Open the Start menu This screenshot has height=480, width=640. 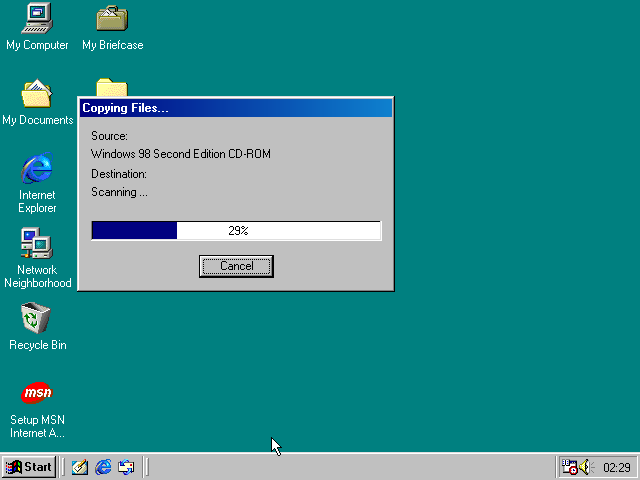[x=29, y=467]
